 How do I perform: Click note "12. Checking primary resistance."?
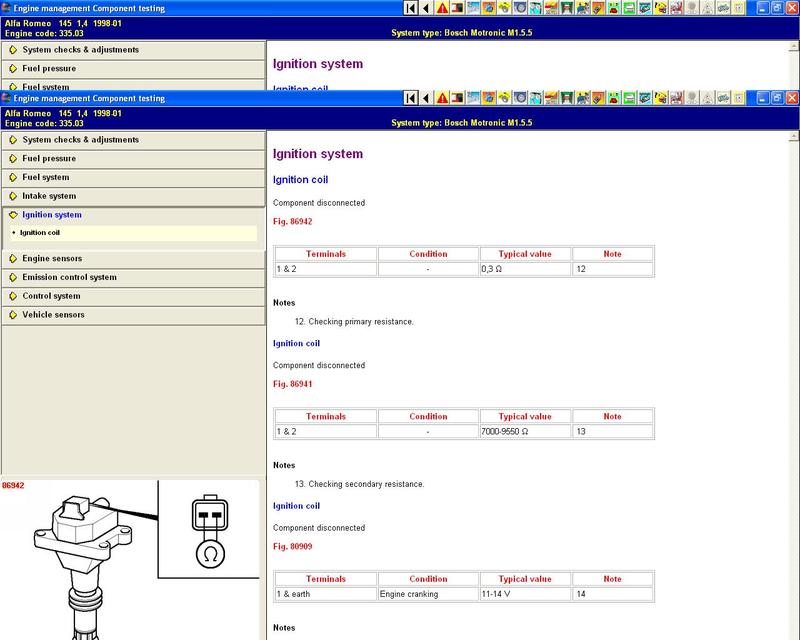pos(354,322)
